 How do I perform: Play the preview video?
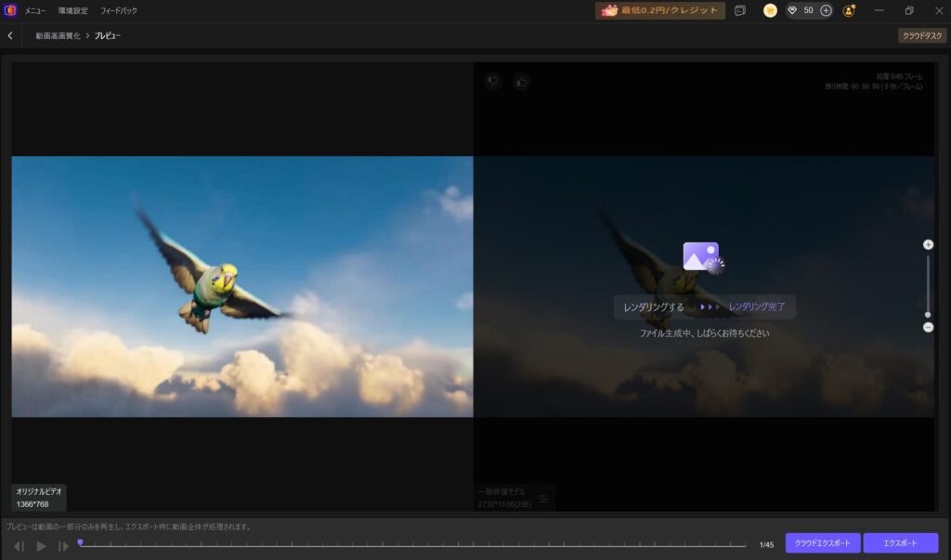pyautogui.click(x=41, y=546)
